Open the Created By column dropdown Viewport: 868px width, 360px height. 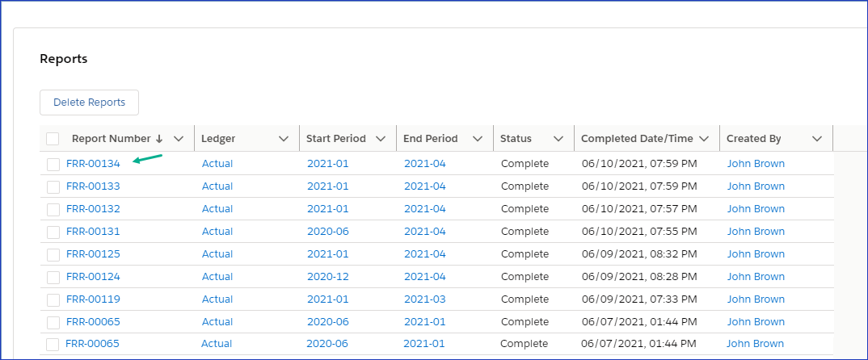(817, 139)
